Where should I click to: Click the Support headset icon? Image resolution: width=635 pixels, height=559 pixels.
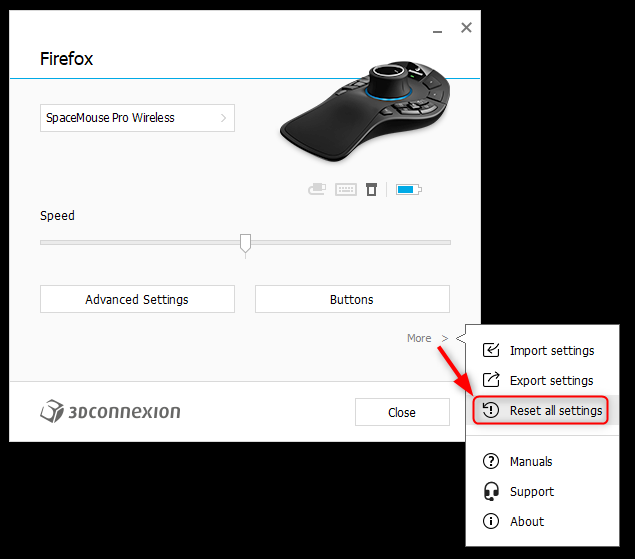tap(491, 491)
